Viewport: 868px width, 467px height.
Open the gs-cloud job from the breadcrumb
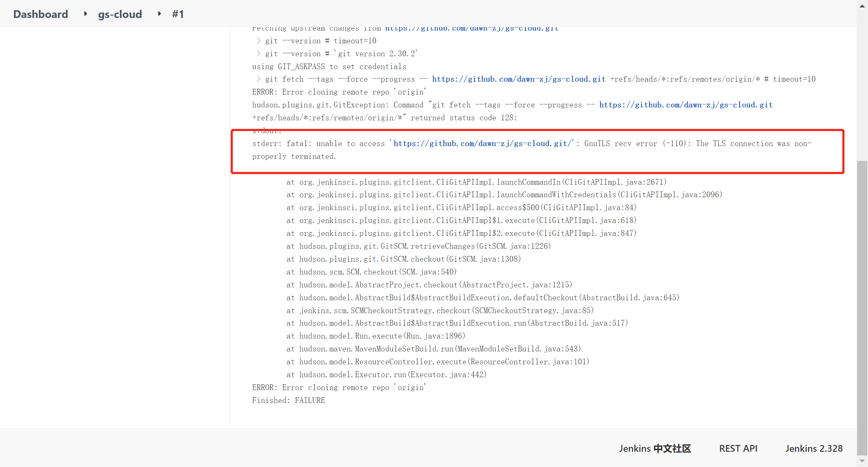(x=120, y=14)
